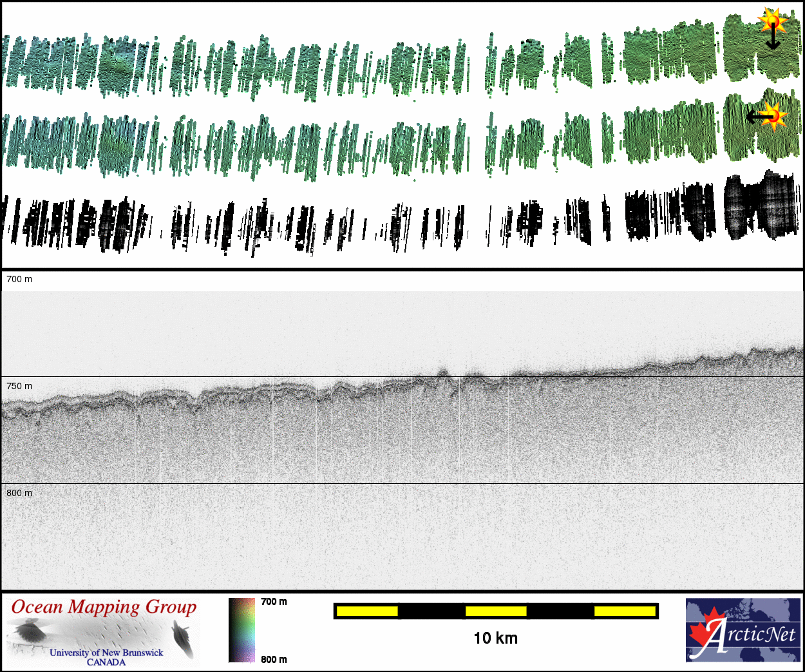This screenshot has width=805, height=672.
Task: Click the 750 m depth axis label
Action: (19, 386)
